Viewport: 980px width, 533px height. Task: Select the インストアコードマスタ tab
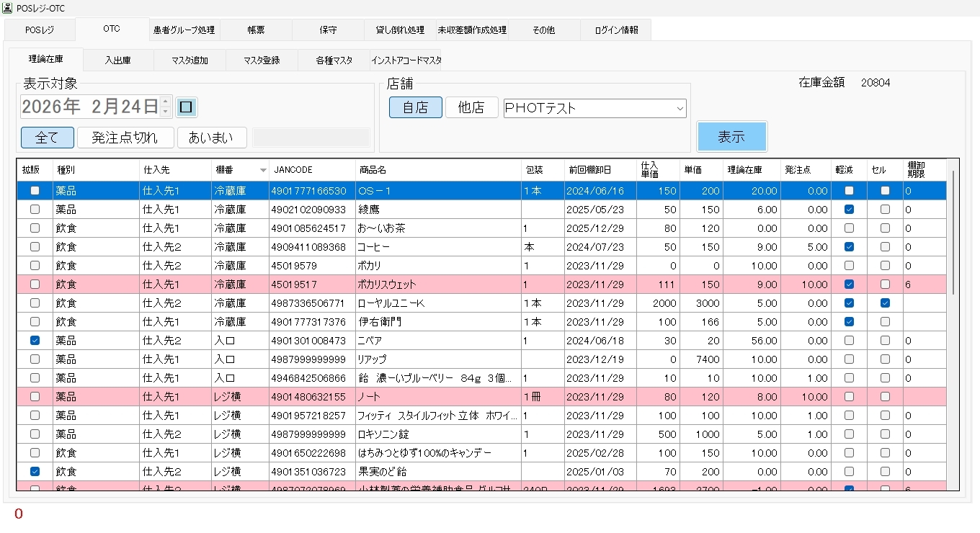pyautogui.click(x=406, y=61)
